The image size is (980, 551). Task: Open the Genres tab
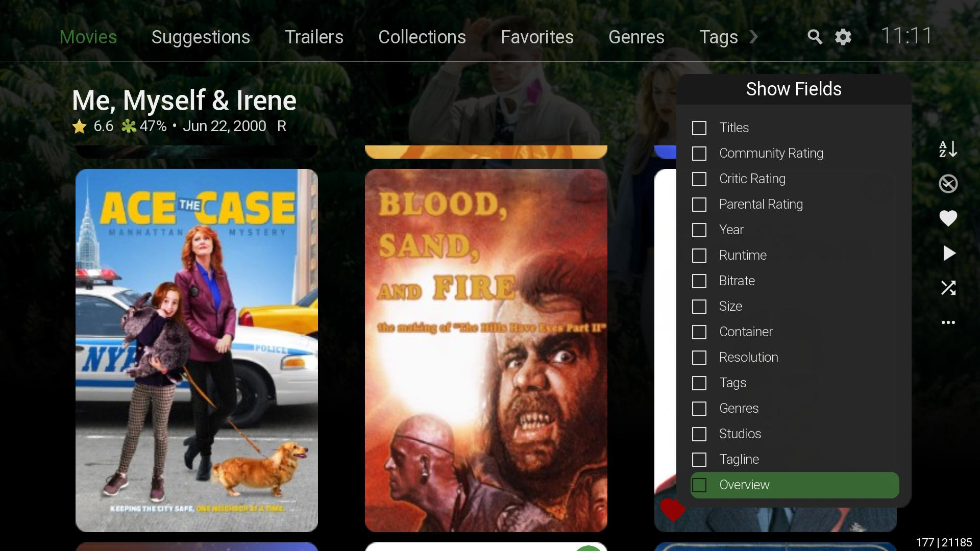(x=636, y=37)
